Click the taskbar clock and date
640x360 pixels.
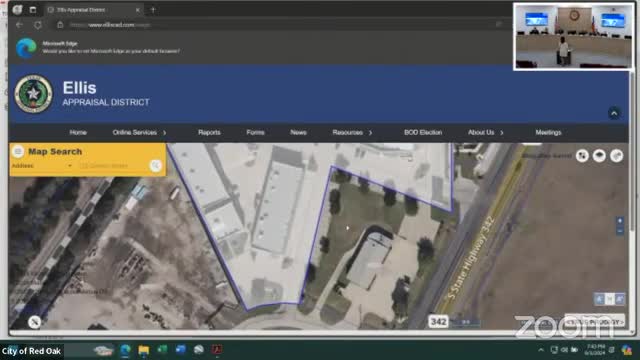pos(596,350)
